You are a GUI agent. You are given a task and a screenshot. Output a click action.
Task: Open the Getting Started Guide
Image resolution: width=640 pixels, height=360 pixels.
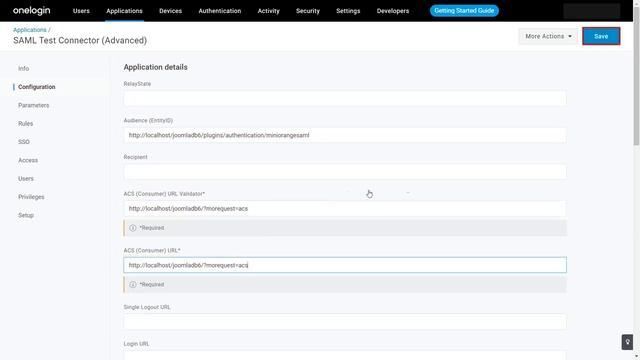tap(464, 11)
